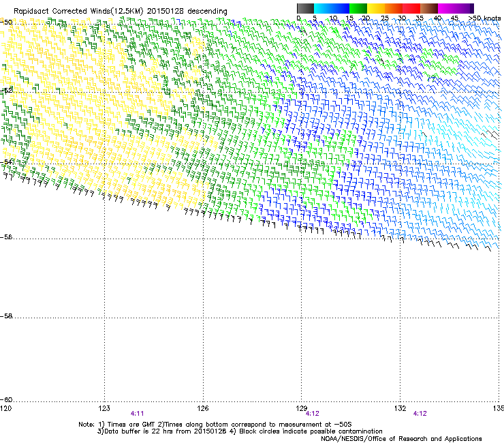
Task: Click the brown 35-40 knots color band
Action: click(429, 8)
